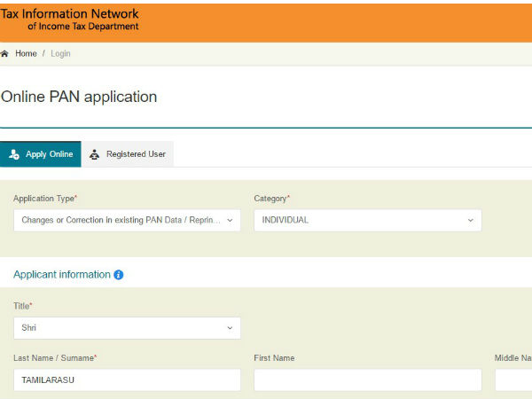Click the Applicant information info icon
Viewport: 532px width, 399px height.
pyautogui.click(x=119, y=275)
